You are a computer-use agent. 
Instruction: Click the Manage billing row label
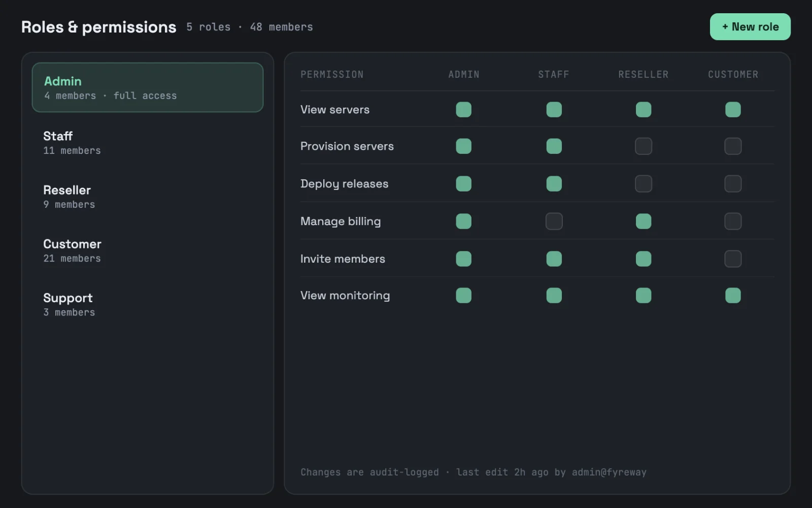click(341, 221)
